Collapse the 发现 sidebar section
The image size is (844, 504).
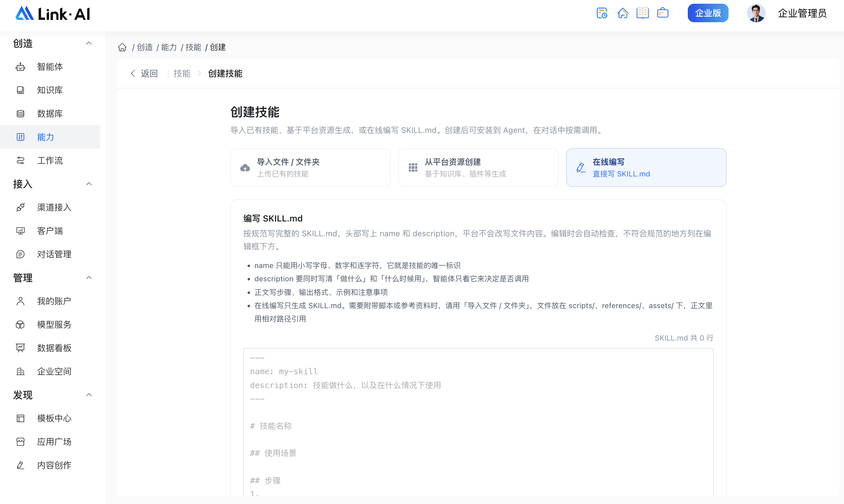[x=89, y=395]
